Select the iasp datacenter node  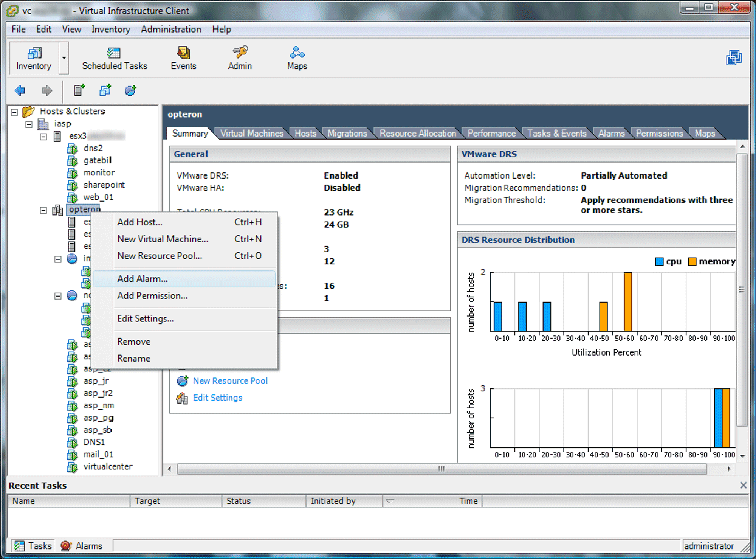63,124
